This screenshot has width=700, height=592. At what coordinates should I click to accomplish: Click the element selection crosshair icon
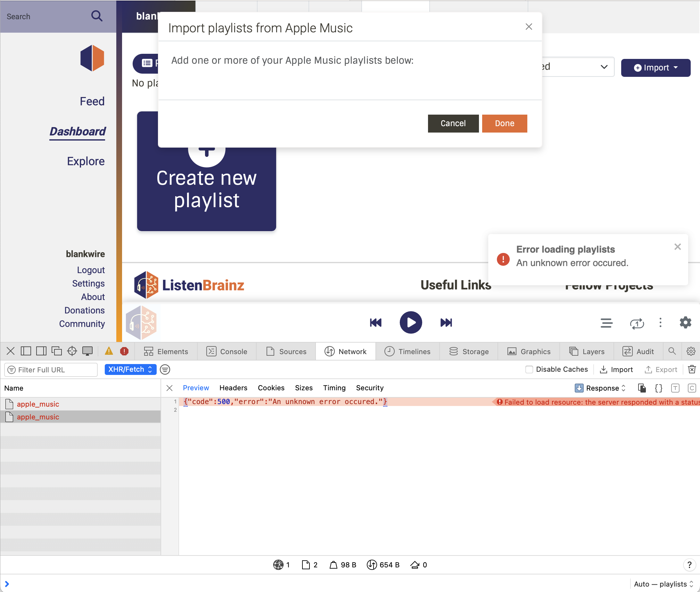(72, 351)
